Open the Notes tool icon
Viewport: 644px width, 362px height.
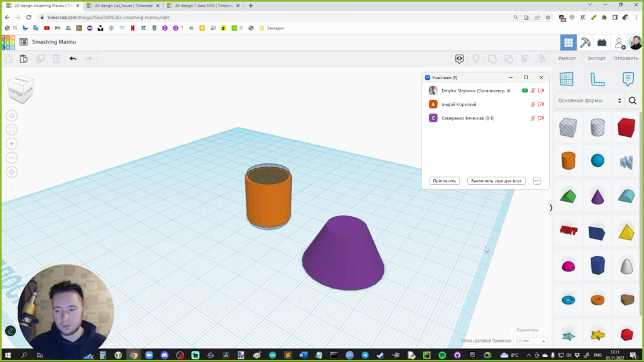(x=628, y=79)
